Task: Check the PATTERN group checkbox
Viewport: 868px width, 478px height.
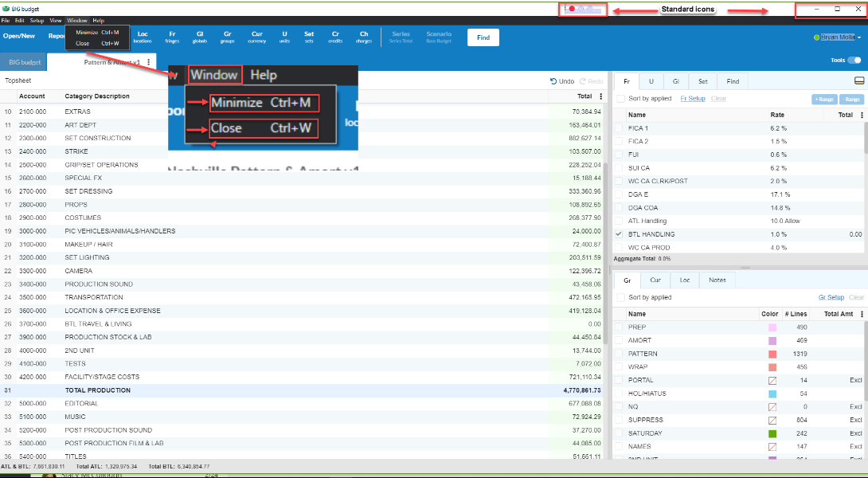Action: tap(619, 354)
